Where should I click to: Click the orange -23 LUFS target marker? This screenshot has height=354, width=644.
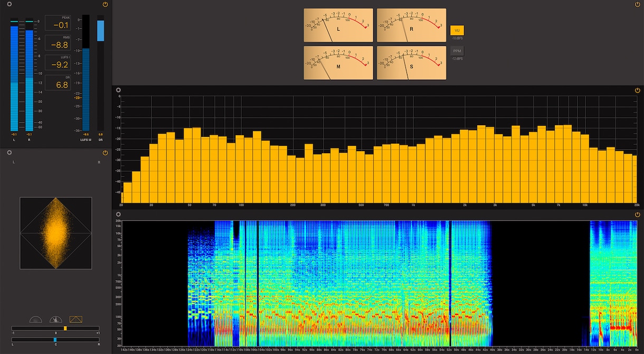pyautogui.click(x=77, y=98)
